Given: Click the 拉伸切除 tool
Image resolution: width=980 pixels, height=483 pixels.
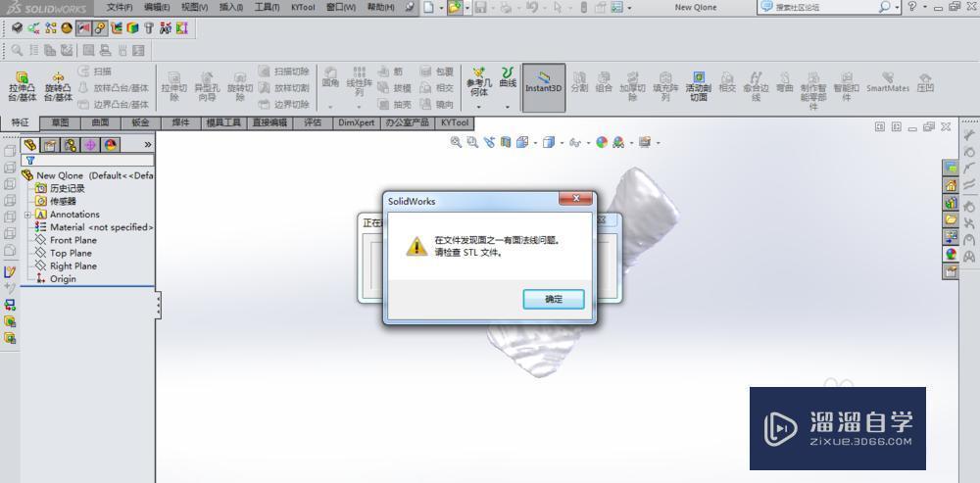Looking at the screenshot, I should point(174,86).
